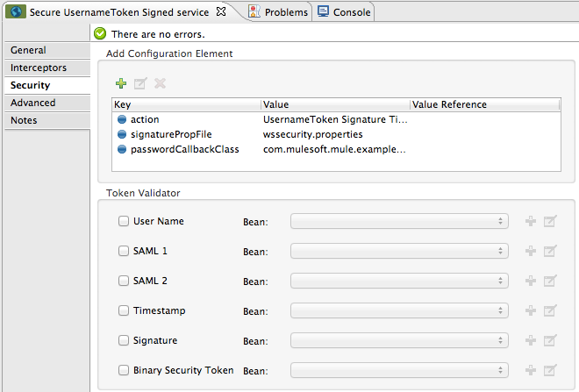579x392 pixels.
Task: Check the Timestamp validator option
Action: pyautogui.click(x=124, y=311)
